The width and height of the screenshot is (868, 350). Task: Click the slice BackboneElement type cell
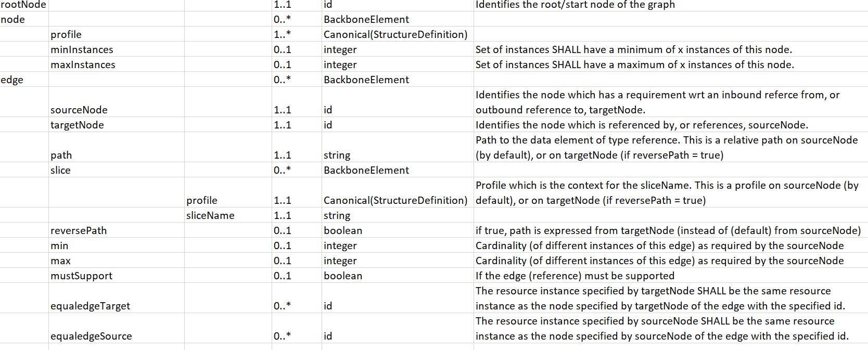pyautogui.click(x=398, y=170)
